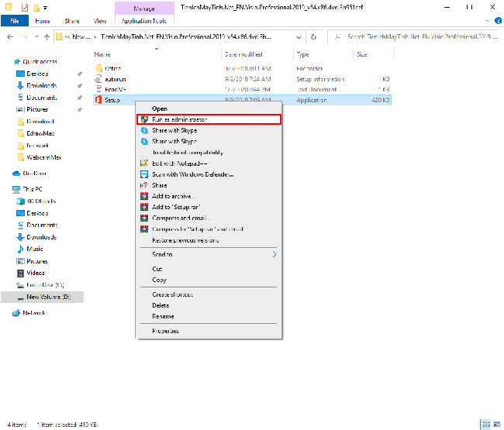Click the Videos icon in sidebar
Viewport: 504px width, 430px height.
click(20, 273)
